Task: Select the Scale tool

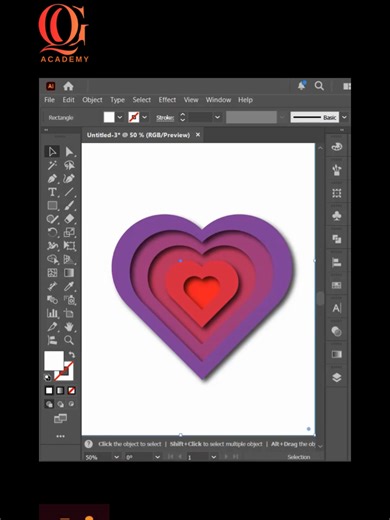Action: (x=69, y=232)
